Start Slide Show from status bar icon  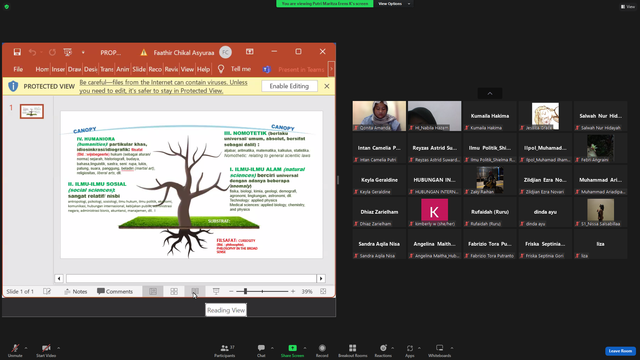216,291
